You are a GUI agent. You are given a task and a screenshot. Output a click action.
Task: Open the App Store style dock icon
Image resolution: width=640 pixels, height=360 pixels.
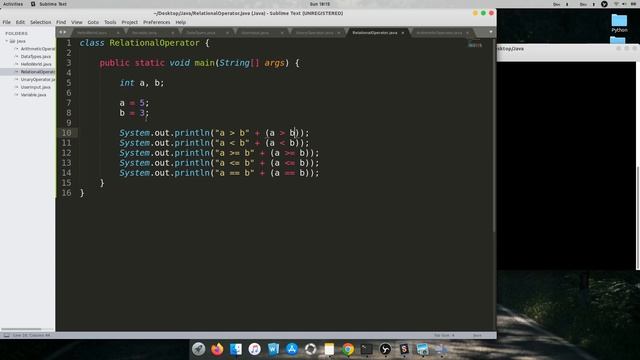pyautogui.click(x=292, y=349)
